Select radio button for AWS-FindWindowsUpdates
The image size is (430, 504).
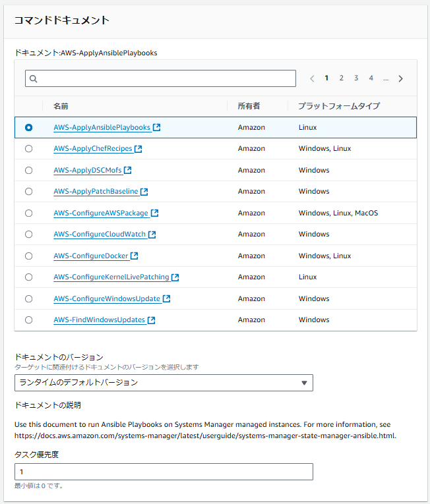28,320
